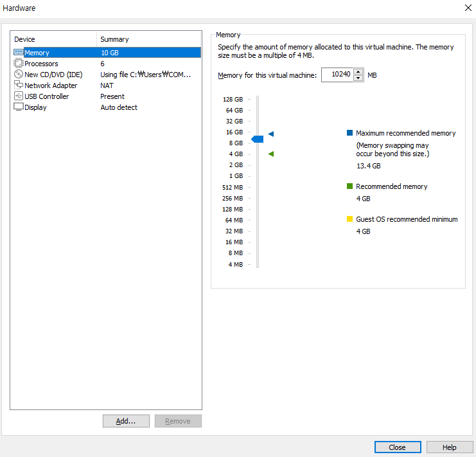The image size is (476, 457).
Task: Click the Using file C: summary
Action: point(145,75)
